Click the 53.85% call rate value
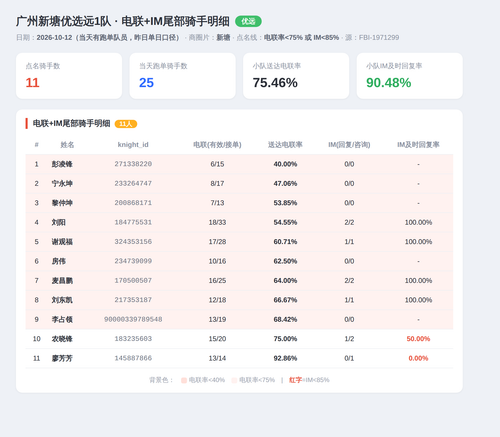This screenshot has width=500, height=437. click(x=285, y=203)
